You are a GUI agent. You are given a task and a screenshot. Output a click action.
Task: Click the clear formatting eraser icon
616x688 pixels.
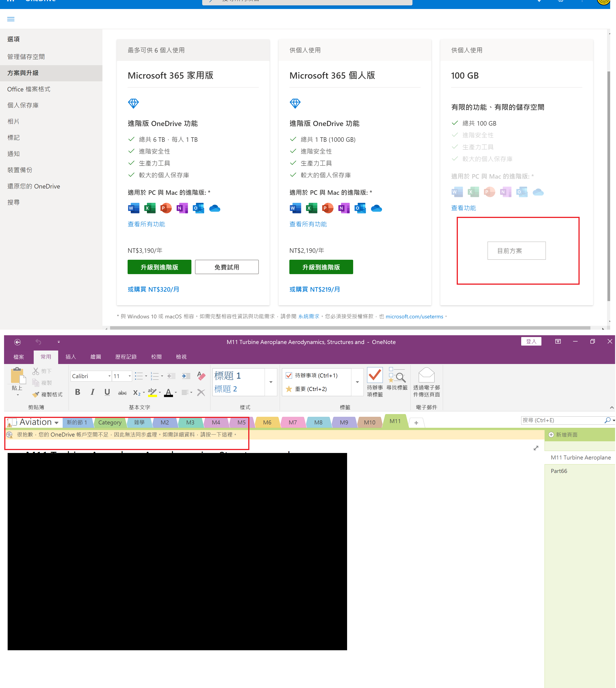click(201, 376)
